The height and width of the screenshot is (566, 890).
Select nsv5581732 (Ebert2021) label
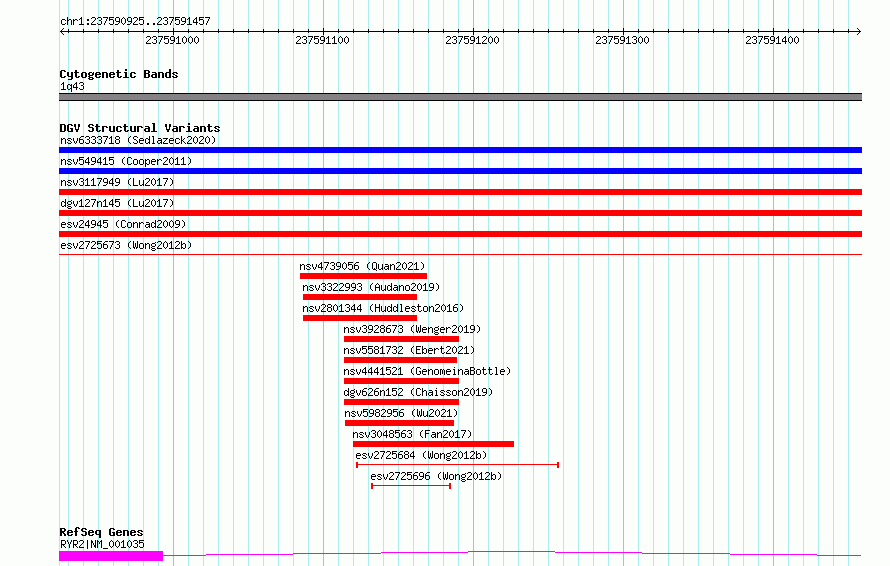(409, 350)
